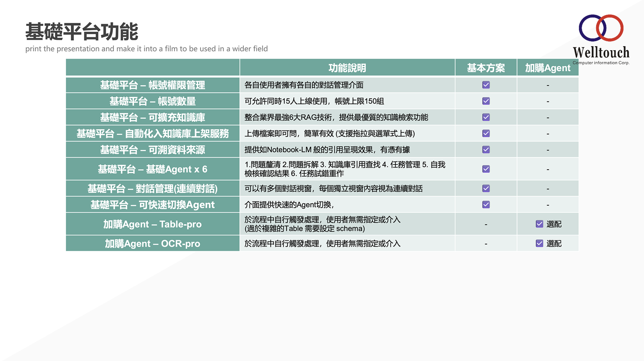Click the 加購Agent column header

point(548,68)
